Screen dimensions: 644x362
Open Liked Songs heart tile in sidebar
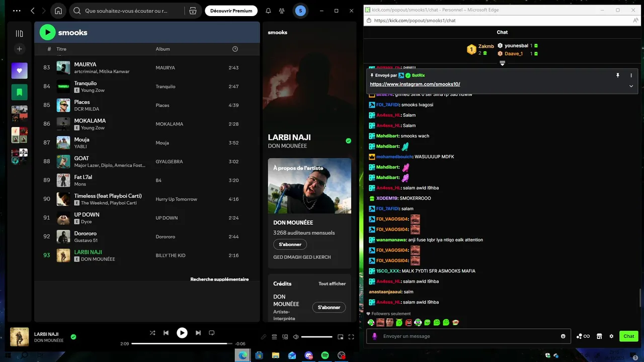[19, 70]
